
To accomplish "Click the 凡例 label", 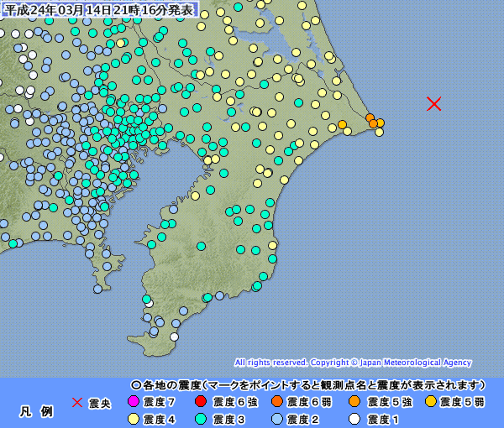I will (x=37, y=411).
